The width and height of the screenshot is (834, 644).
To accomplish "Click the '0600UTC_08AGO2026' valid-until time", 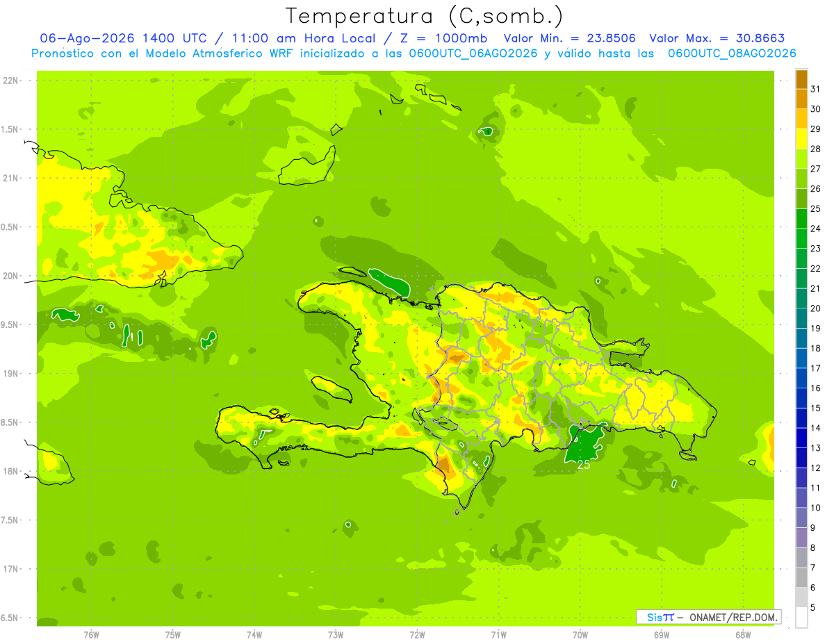I will (731, 53).
